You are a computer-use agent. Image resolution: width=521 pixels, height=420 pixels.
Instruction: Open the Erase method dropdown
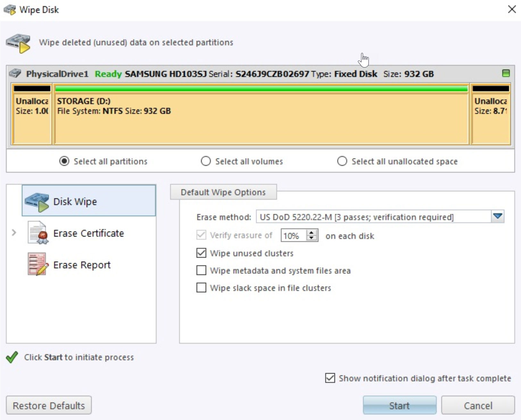(x=497, y=217)
